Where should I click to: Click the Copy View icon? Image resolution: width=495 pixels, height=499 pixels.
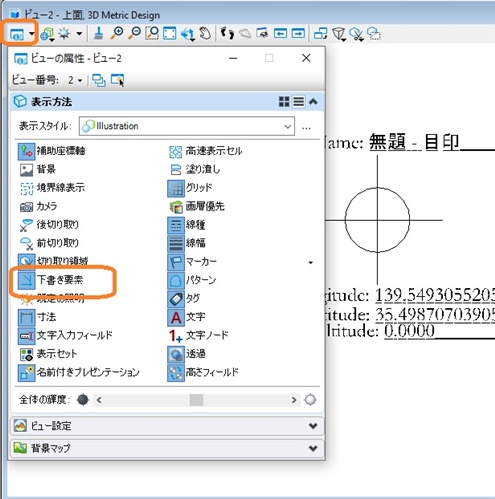click(x=320, y=33)
